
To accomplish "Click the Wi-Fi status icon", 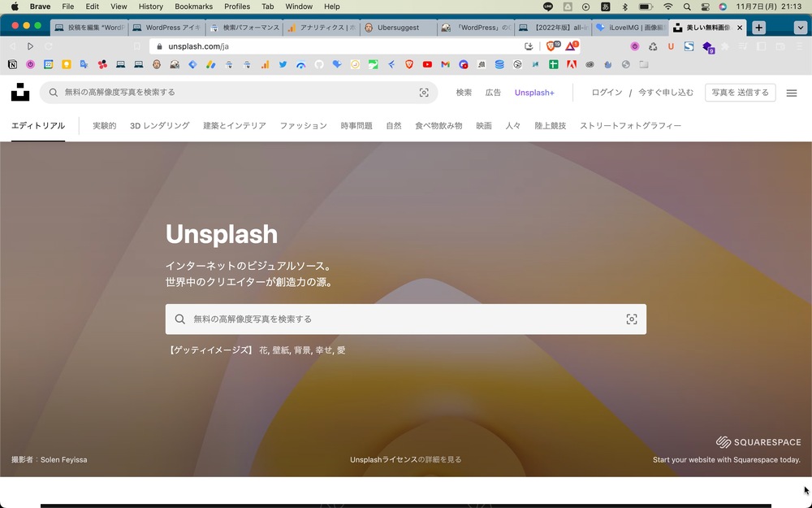I will [668, 7].
